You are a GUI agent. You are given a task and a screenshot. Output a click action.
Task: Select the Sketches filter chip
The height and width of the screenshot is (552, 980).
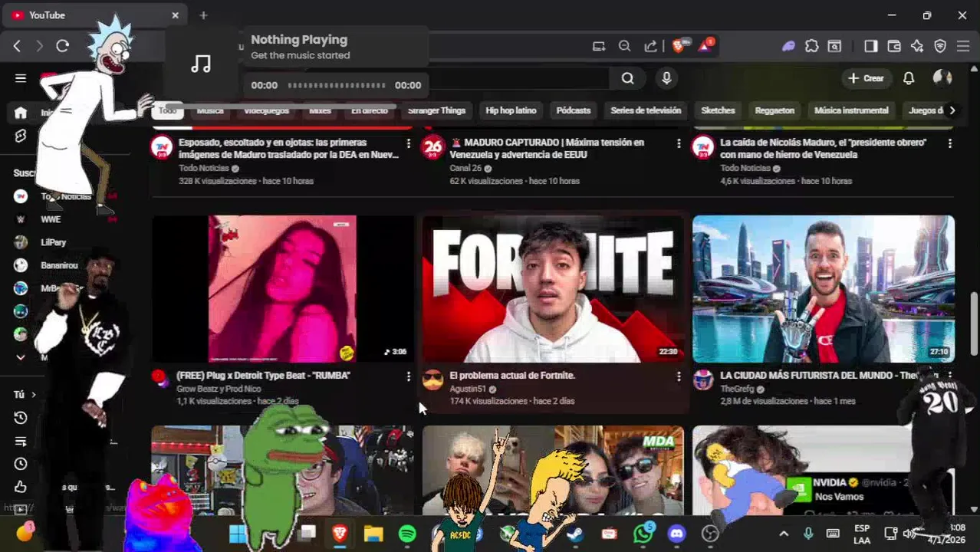(x=718, y=110)
